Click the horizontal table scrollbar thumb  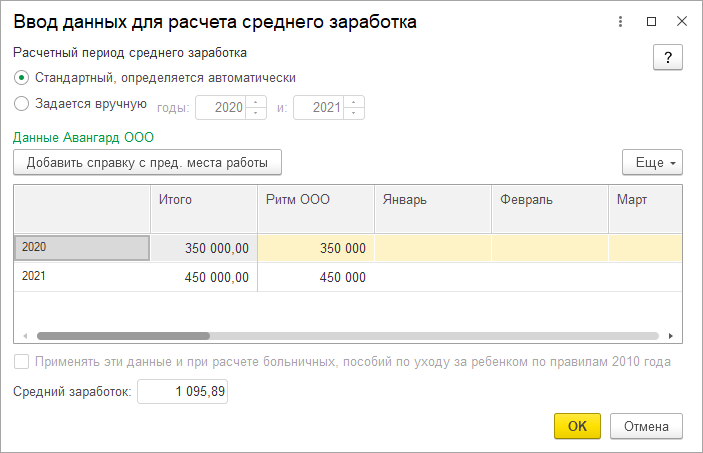tap(123, 337)
